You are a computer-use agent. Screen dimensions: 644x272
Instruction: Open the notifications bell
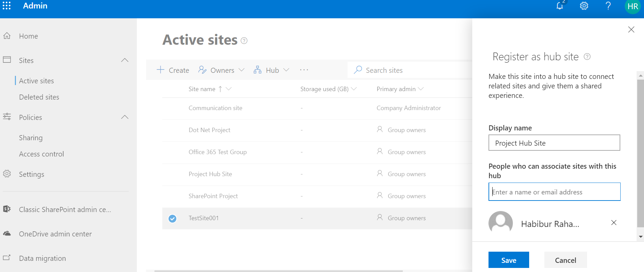pos(560,6)
